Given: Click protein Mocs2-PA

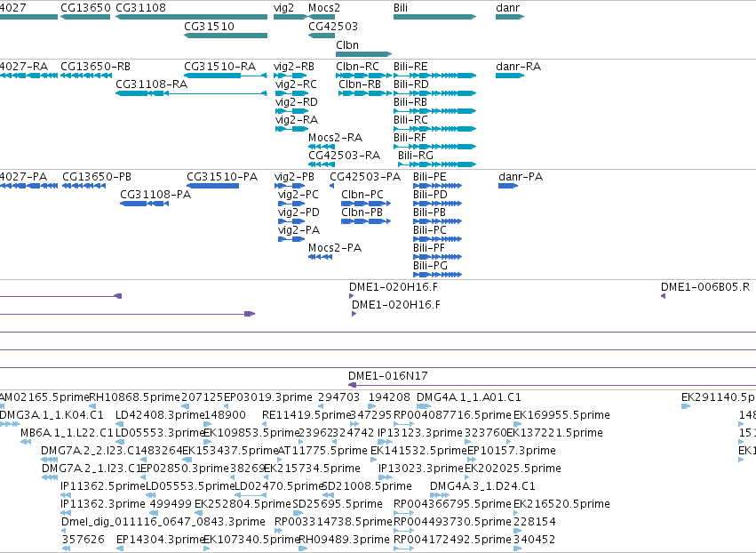Looking at the screenshot, I should pyautogui.click(x=321, y=257).
